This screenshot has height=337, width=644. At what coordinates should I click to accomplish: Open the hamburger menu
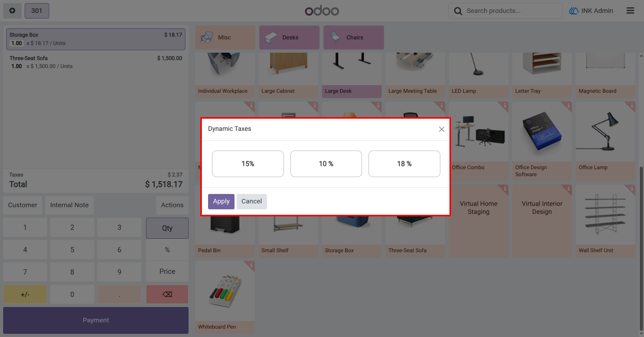pyautogui.click(x=630, y=11)
